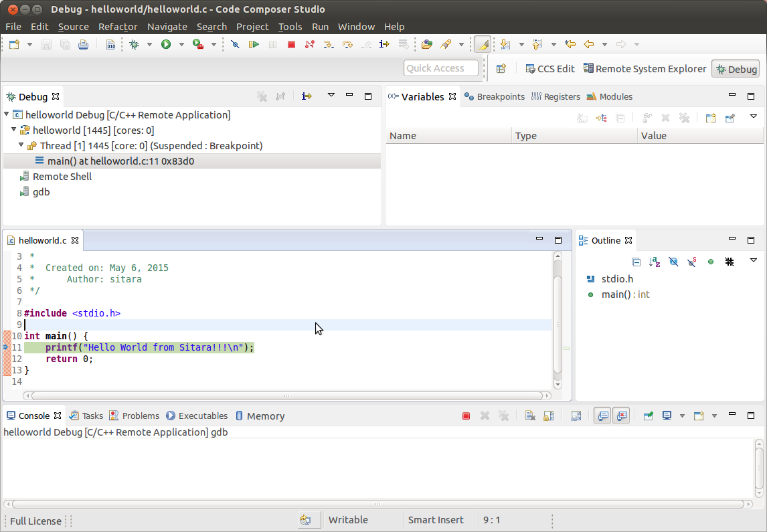The height and width of the screenshot is (532, 767).
Task: Open the Run toolbar dropdown arrow
Action: [x=181, y=44]
